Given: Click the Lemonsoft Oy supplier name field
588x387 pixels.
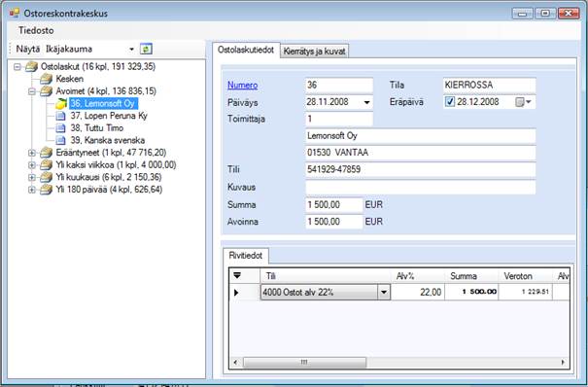Looking at the screenshot, I should pyautogui.click(x=421, y=136).
